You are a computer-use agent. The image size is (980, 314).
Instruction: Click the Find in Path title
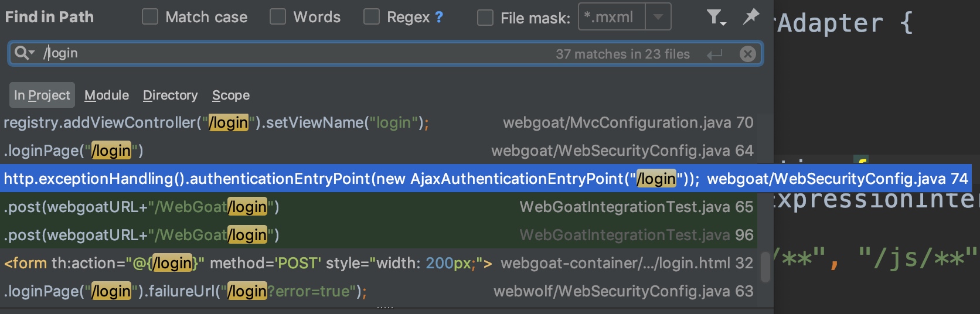(x=49, y=17)
